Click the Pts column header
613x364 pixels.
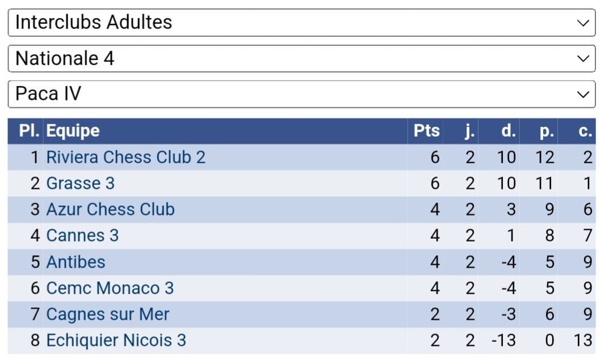[x=426, y=131]
